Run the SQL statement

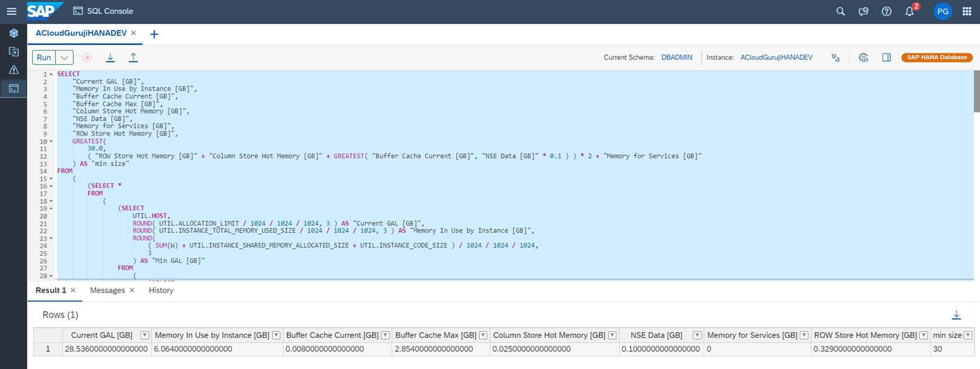44,57
